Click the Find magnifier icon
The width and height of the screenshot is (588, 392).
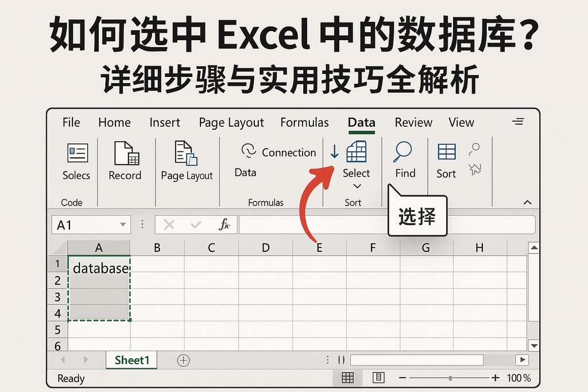pos(403,152)
